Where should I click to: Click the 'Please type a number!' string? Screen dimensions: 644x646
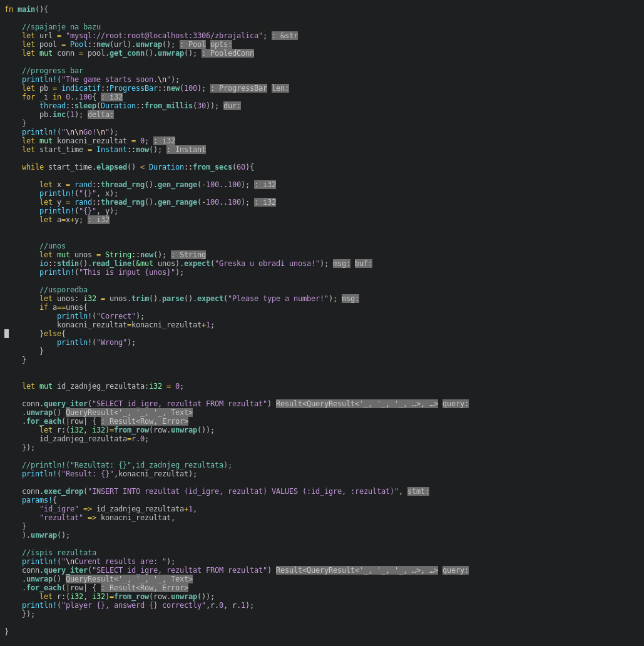point(279,299)
